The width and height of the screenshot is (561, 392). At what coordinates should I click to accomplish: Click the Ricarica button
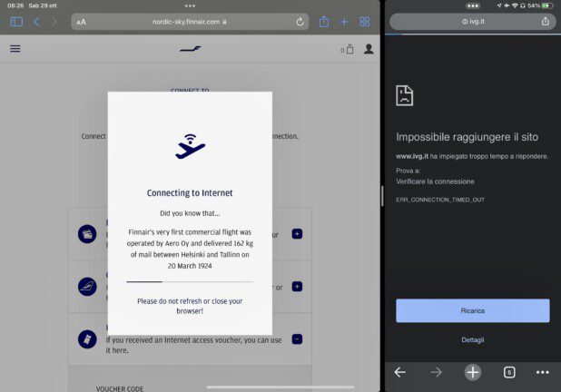click(x=472, y=310)
